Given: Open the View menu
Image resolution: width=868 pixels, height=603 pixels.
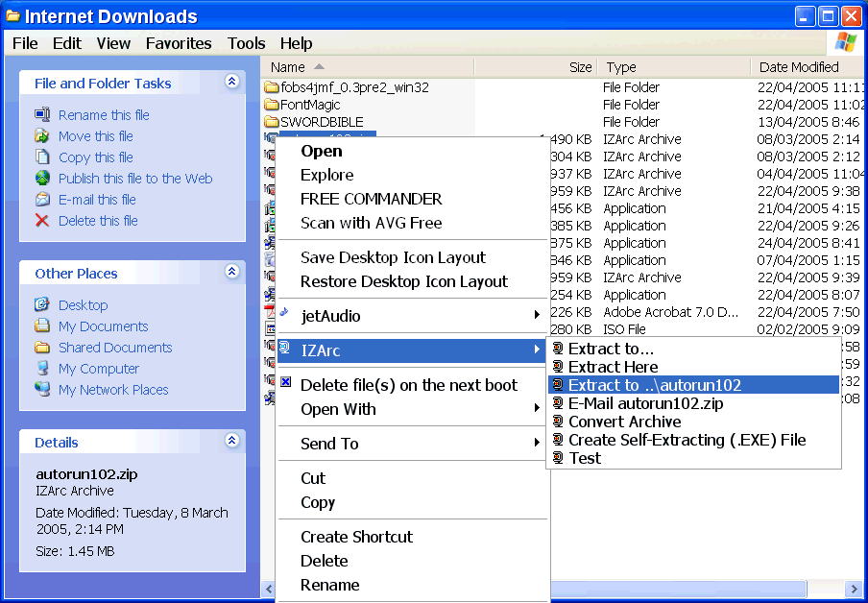Looking at the screenshot, I should [113, 43].
